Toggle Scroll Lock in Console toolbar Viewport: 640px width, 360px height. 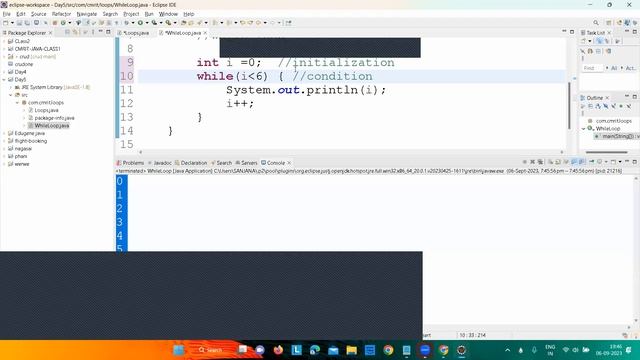pos(558,162)
